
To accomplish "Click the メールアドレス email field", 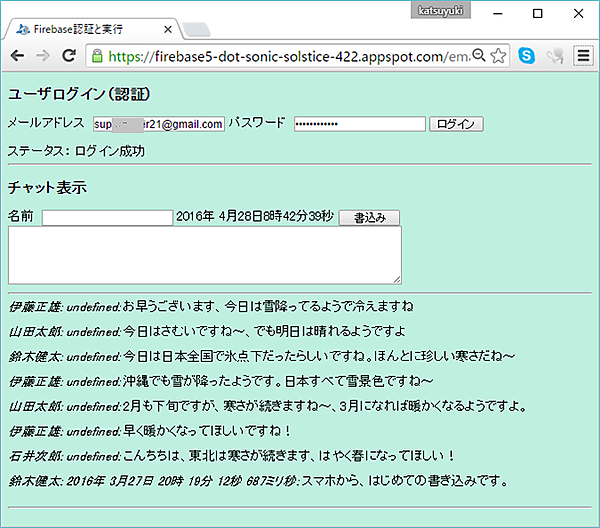I will coord(159,124).
